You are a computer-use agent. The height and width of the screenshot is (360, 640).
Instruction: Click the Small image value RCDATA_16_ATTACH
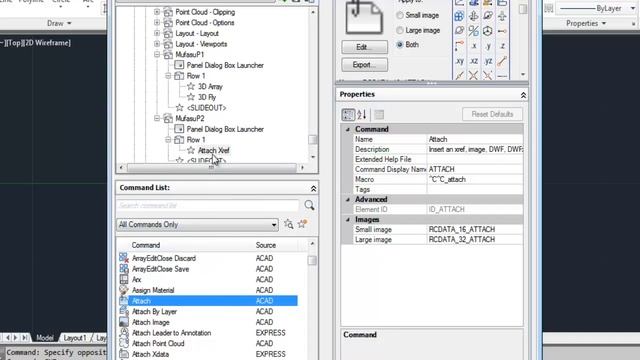pos(462,229)
